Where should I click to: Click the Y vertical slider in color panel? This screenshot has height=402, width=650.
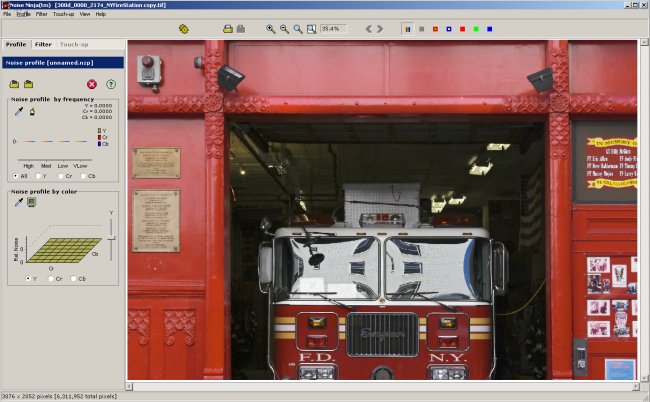(x=111, y=237)
